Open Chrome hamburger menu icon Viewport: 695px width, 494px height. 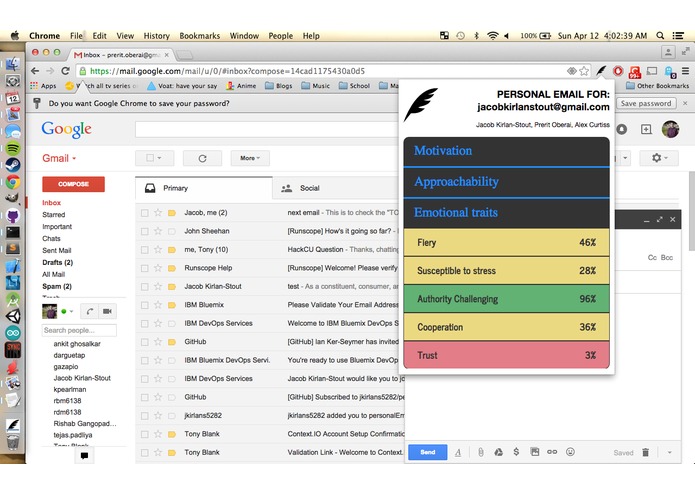685,71
